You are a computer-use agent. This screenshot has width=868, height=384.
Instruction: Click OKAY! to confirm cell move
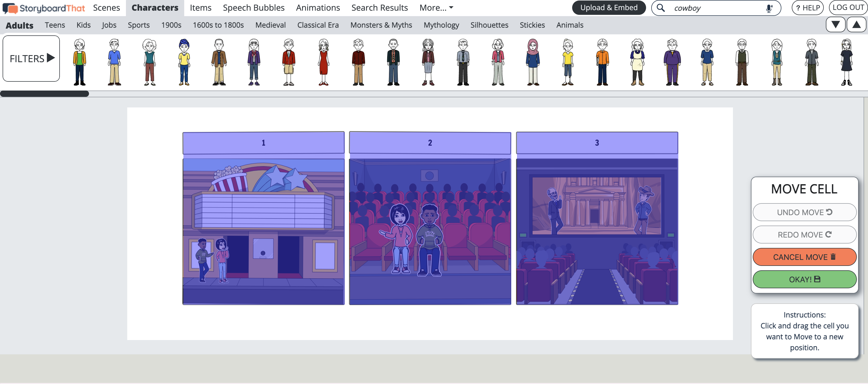[804, 279]
